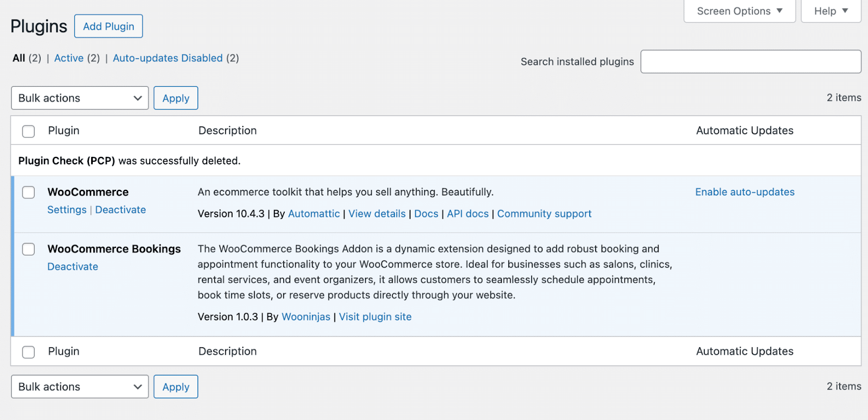The height and width of the screenshot is (420, 868).
Task: Open the API docs link
Action: coord(468,214)
